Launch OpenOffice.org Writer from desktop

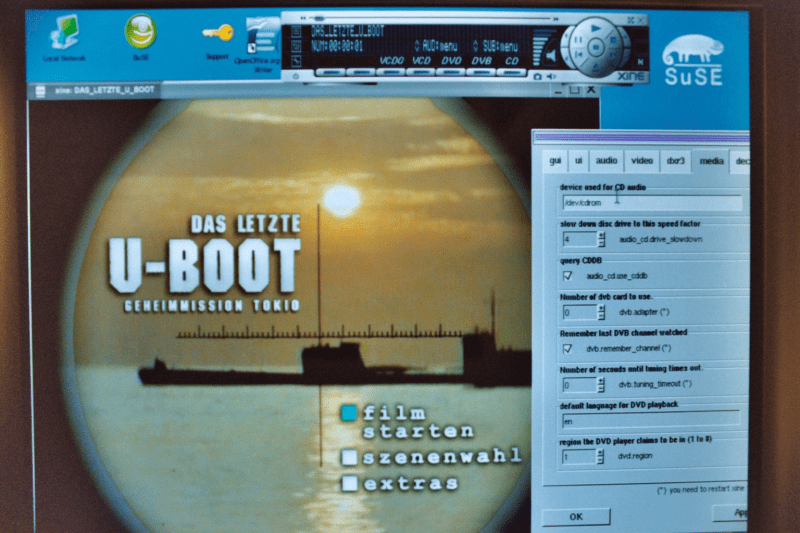(261, 45)
